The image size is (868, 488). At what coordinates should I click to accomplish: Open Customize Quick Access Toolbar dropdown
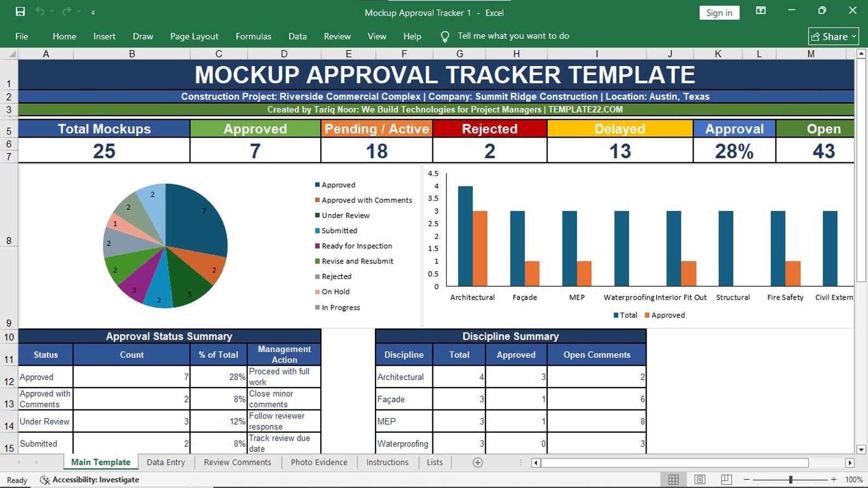click(x=93, y=12)
